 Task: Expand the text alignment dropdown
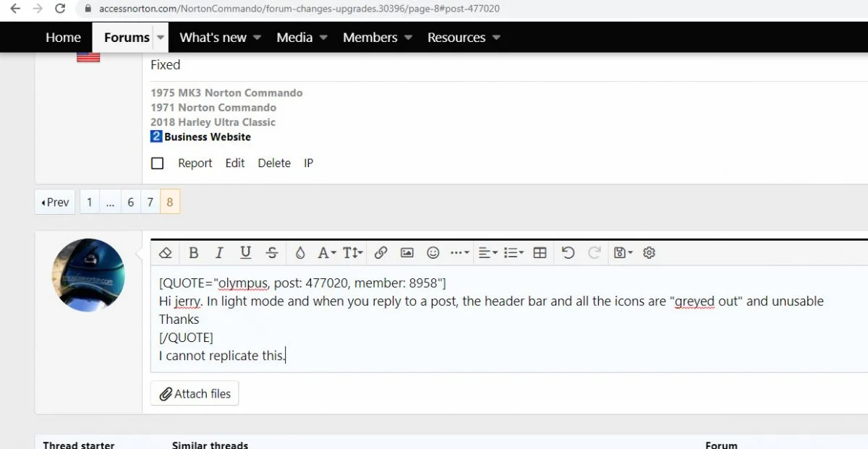488,253
